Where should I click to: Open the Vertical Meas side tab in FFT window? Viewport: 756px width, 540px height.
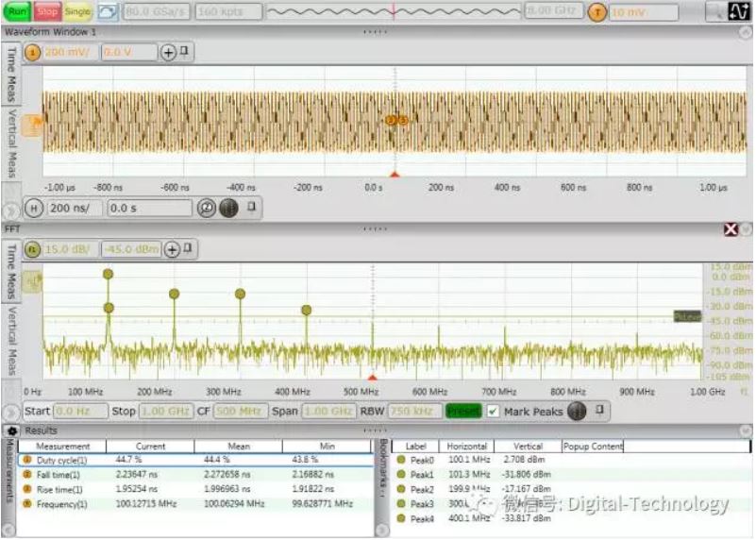coord(12,340)
